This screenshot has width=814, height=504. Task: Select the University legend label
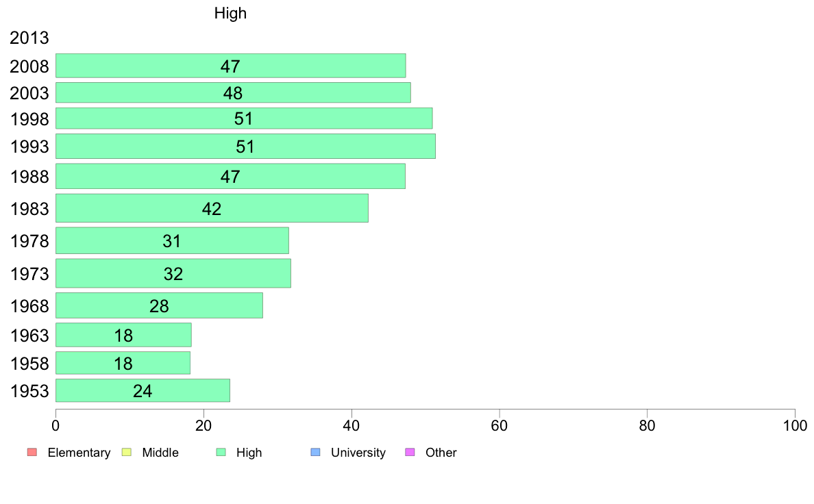tap(358, 453)
